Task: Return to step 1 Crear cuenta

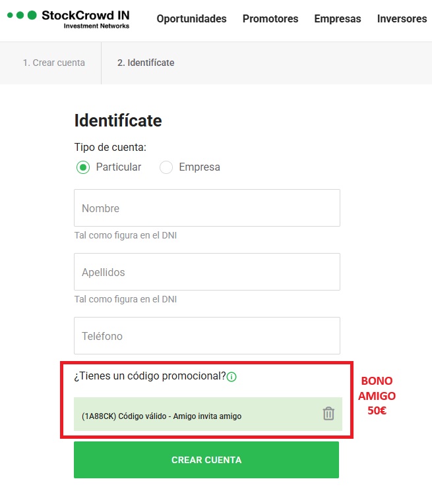Action: (x=54, y=63)
